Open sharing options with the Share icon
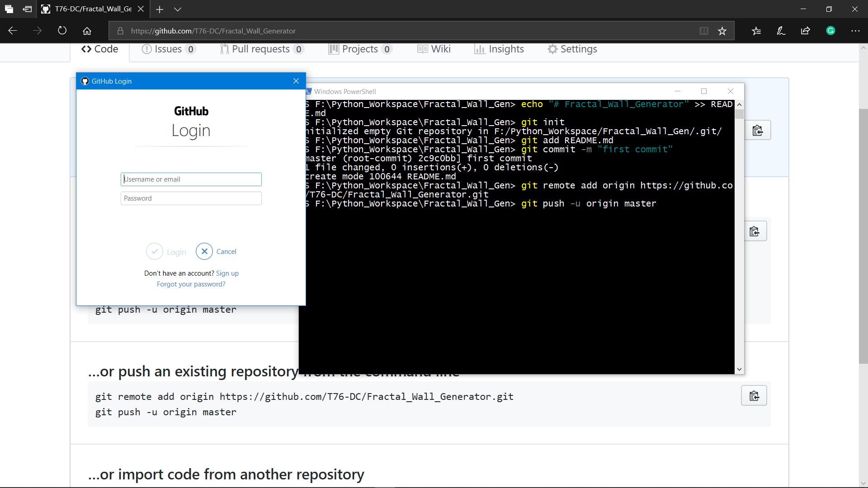The image size is (868, 488). coord(806,30)
